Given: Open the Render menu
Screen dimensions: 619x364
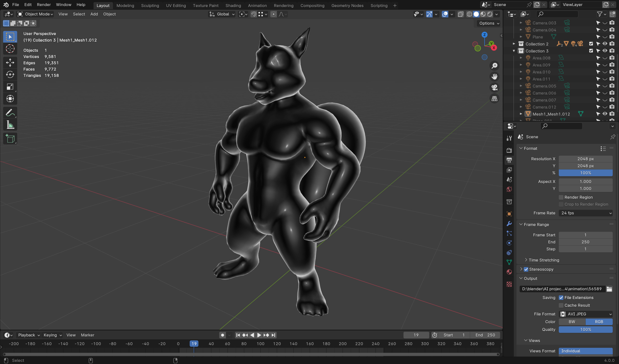Looking at the screenshot, I should point(44,5).
